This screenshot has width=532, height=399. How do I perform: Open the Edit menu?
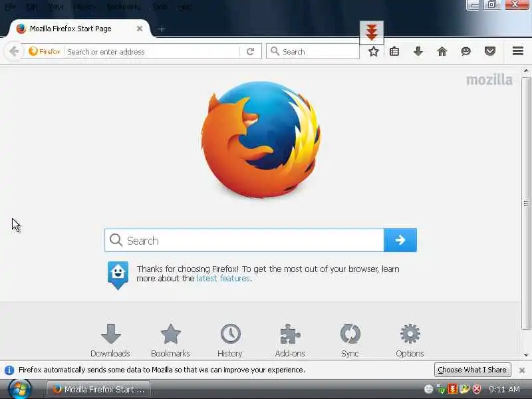coord(31,7)
